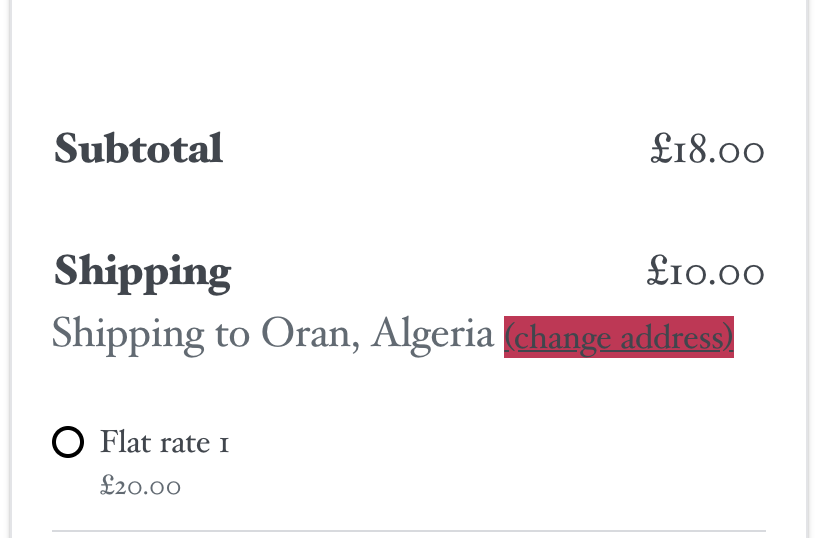
Task: Click the numeral 1 in Flat rate 1
Action: tap(224, 445)
